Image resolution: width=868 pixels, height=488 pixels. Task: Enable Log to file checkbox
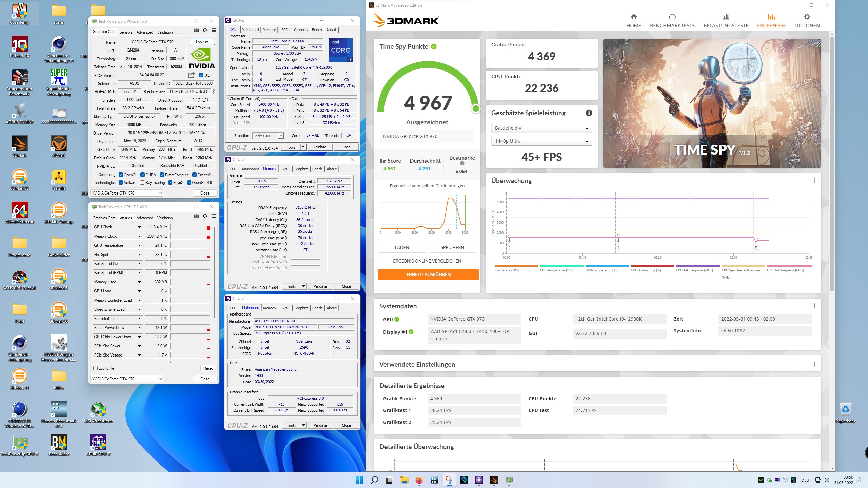pyautogui.click(x=95, y=368)
